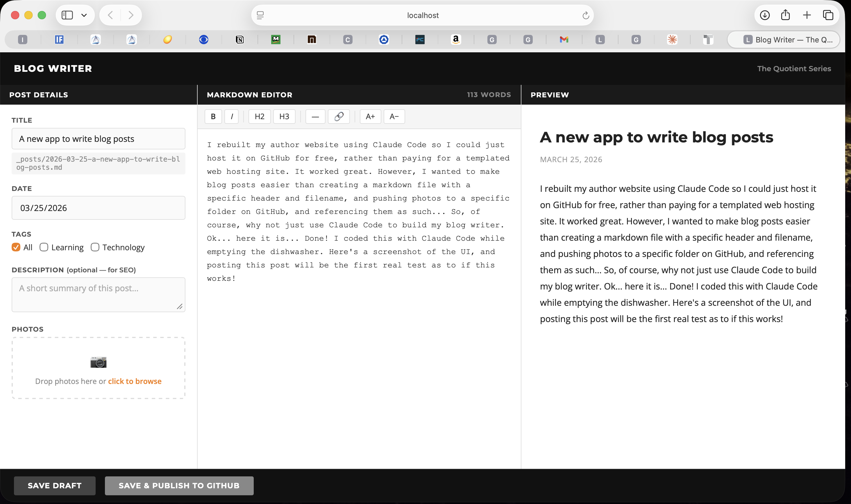Insert a link using chain icon
The width and height of the screenshot is (851, 504).
pyautogui.click(x=339, y=117)
